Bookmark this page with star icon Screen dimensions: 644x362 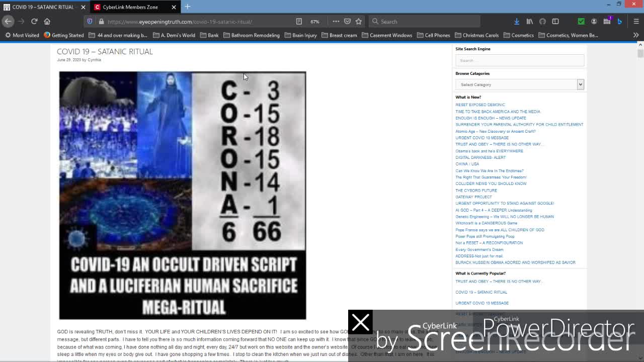359,22
